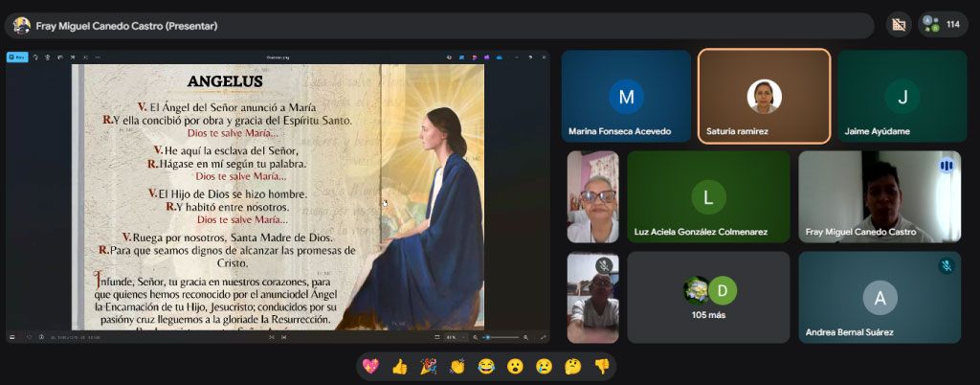The width and height of the screenshot is (980, 385).
Task: Click the file info icon in viewer status bar
Action: [x=41, y=337]
